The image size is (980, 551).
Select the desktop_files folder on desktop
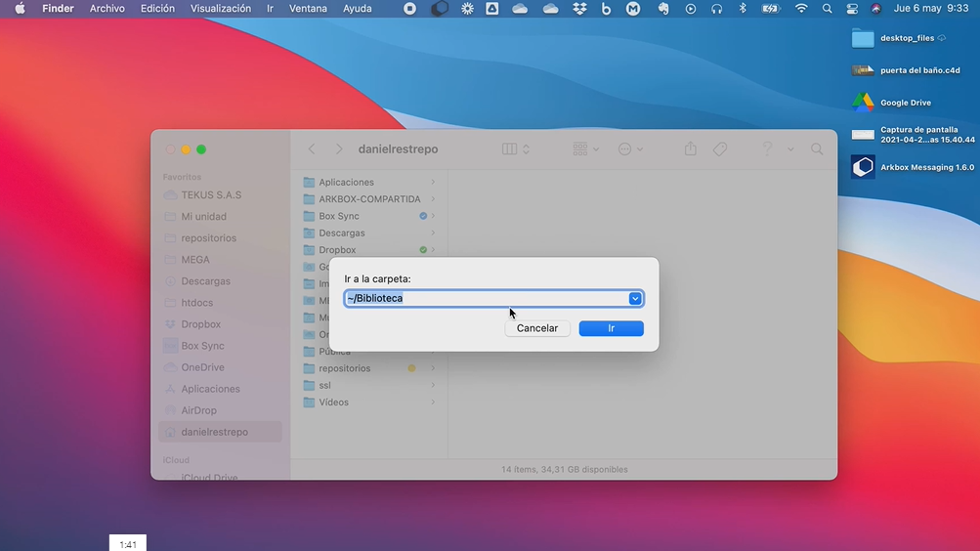[x=863, y=38]
